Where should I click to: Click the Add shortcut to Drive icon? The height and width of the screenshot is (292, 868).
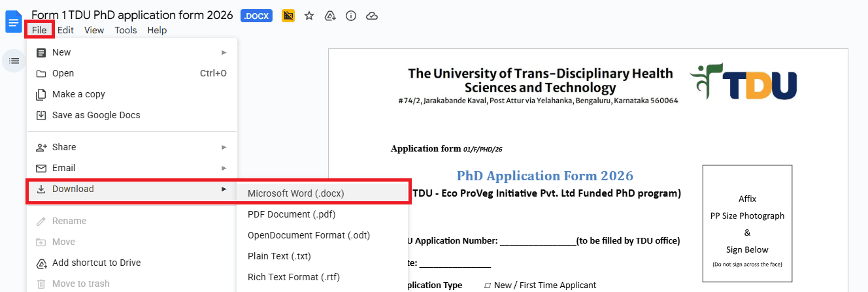click(x=41, y=263)
